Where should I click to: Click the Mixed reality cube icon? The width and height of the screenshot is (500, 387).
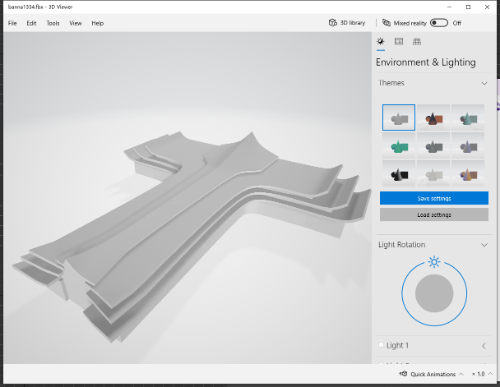pyautogui.click(x=386, y=23)
